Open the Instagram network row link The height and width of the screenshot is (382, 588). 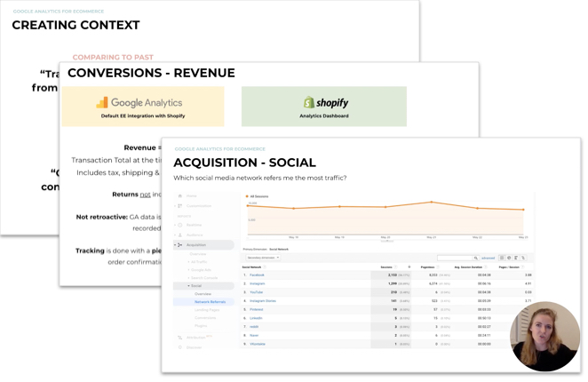pyautogui.click(x=258, y=283)
